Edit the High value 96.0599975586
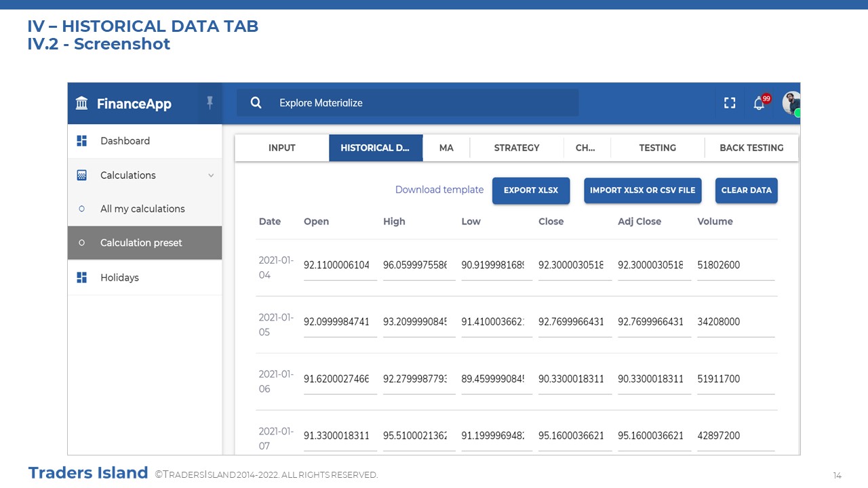The height and width of the screenshot is (488, 868). [419, 266]
